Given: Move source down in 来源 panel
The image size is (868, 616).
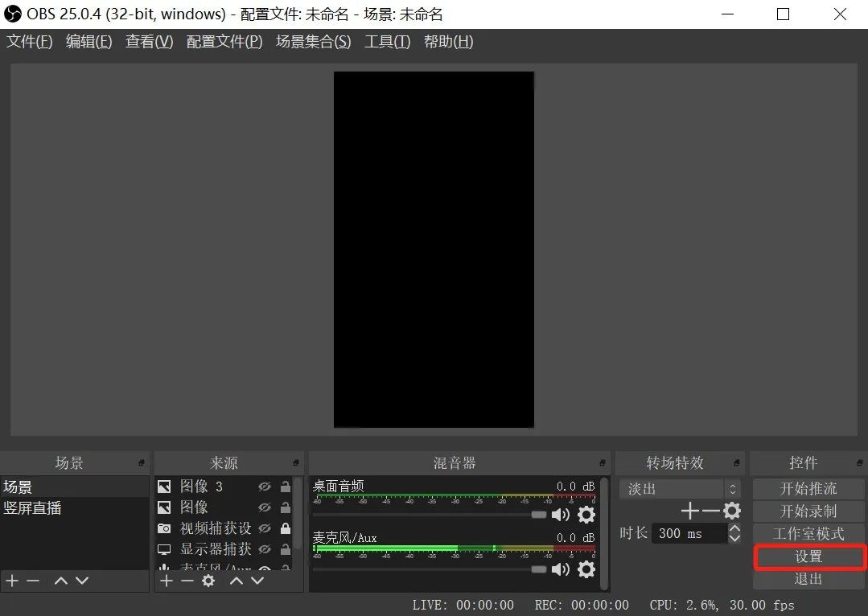Looking at the screenshot, I should tap(257, 581).
